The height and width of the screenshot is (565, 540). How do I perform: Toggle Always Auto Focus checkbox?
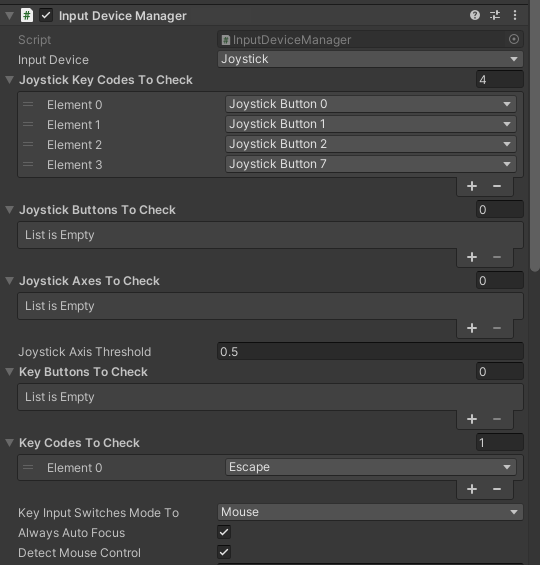tap(224, 532)
